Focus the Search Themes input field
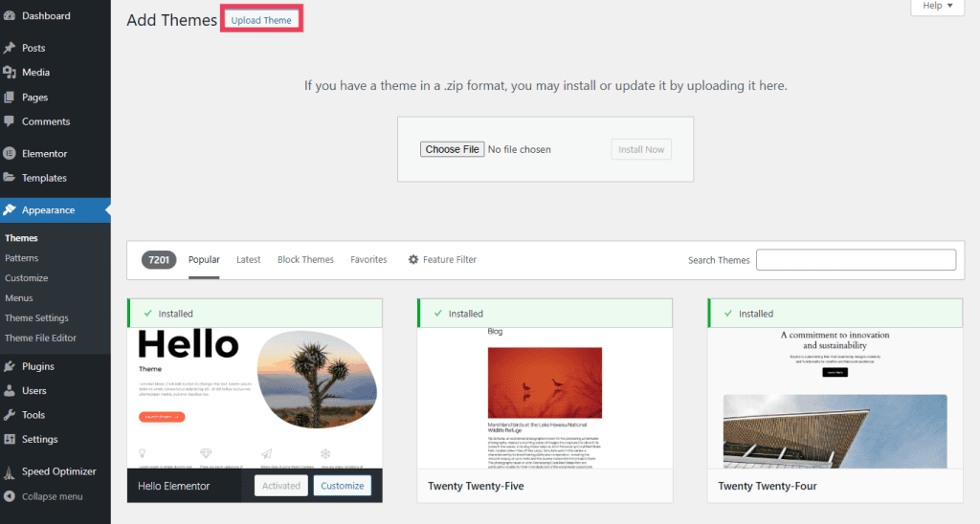Image resolution: width=980 pixels, height=524 pixels. 856,260
